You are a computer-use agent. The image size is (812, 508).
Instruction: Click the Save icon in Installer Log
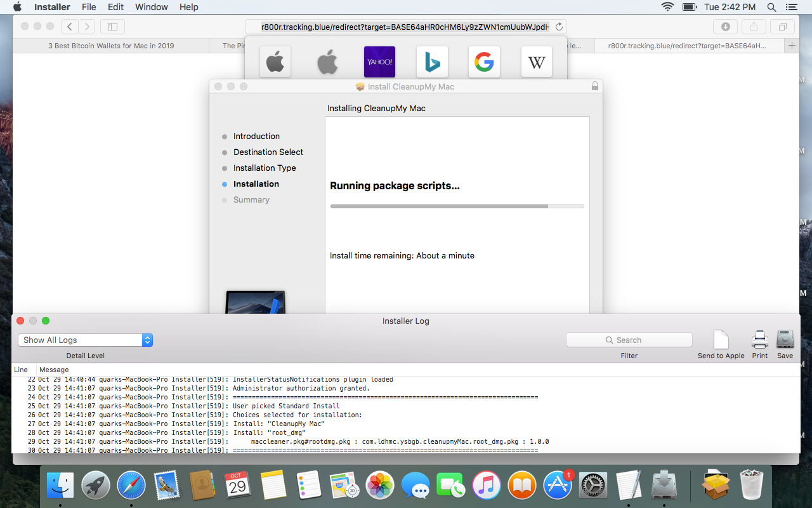(785, 340)
